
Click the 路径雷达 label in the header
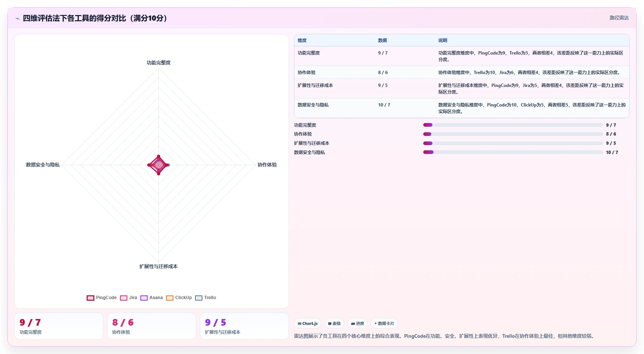click(x=619, y=18)
